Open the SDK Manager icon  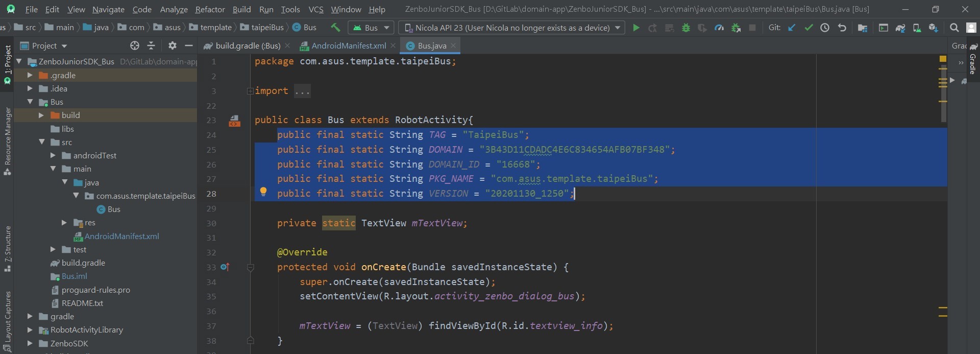coord(934,28)
